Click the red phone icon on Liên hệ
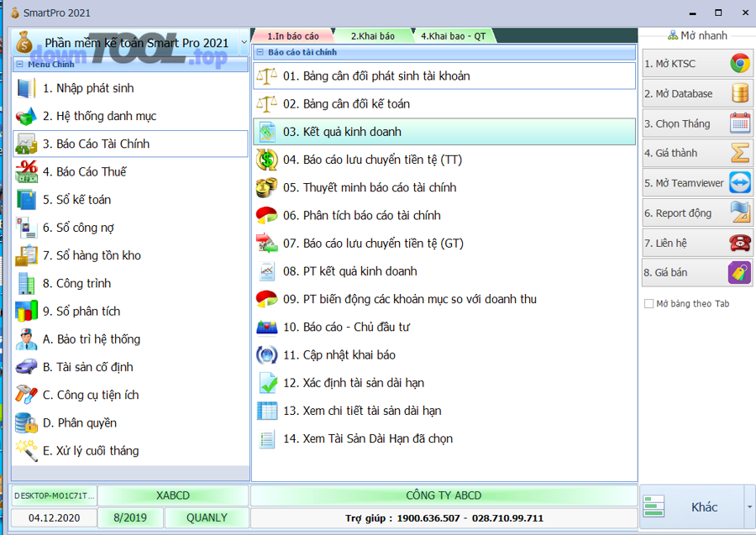 point(739,243)
